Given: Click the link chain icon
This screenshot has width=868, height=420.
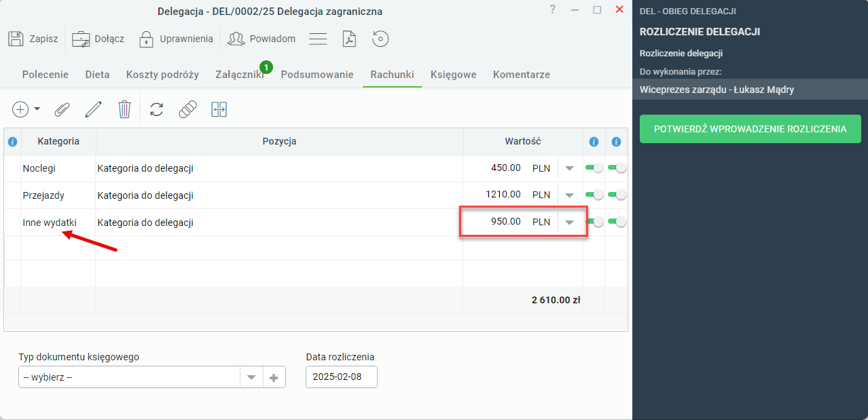Looking at the screenshot, I should point(188,109).
